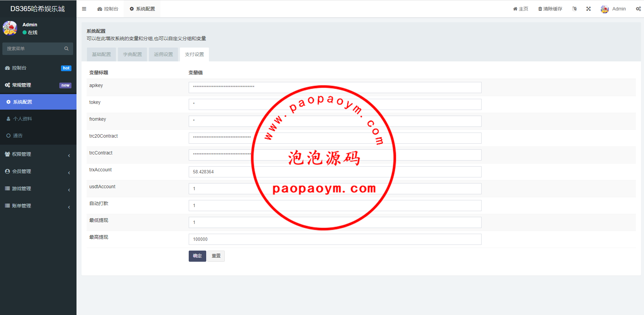Click the 确定 submit button
This screenshot has width=644, height=315.
(x=197, y=256)
